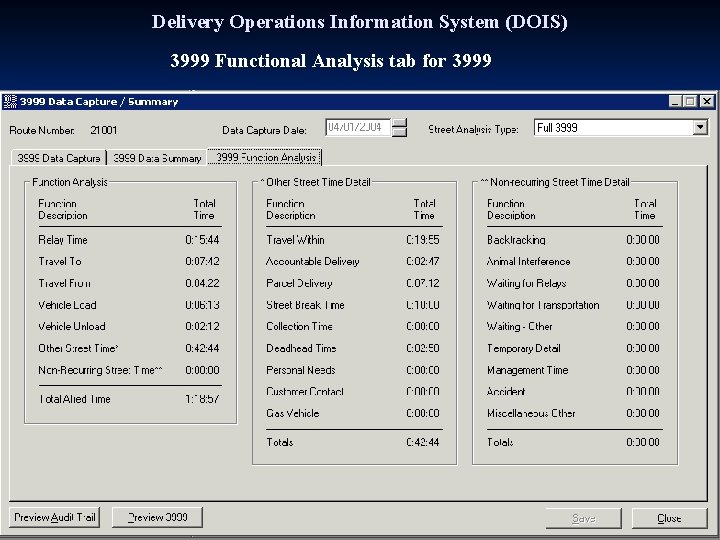Screen dimensions: 720x540
Task: Click the Travel Within row label
Action: [295, 240]
